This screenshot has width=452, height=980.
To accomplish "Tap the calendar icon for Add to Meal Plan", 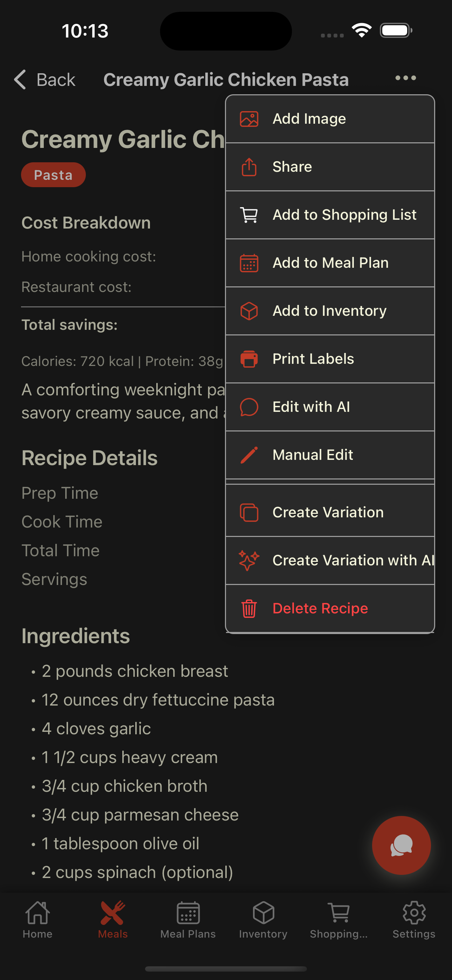I will click(x=249, y=263).
